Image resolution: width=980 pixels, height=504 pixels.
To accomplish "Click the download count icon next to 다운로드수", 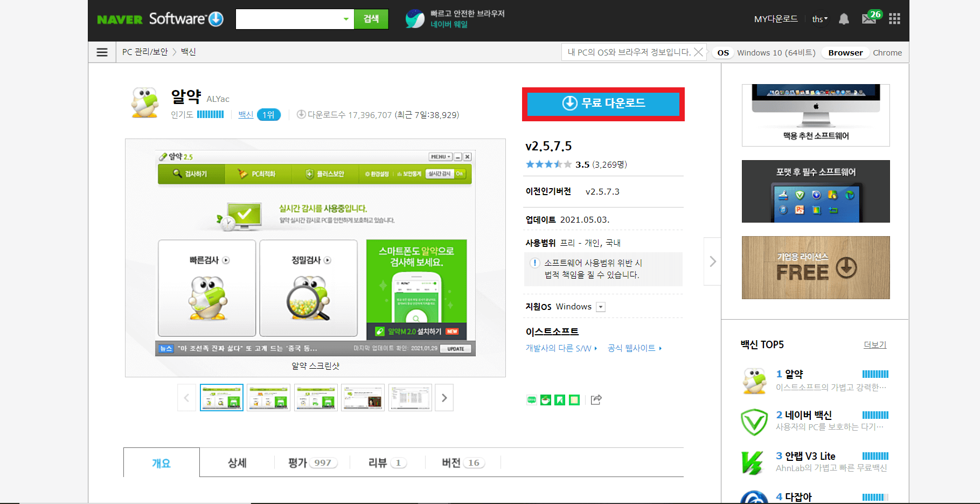I will pyautogui.click(x=301, y=114).
